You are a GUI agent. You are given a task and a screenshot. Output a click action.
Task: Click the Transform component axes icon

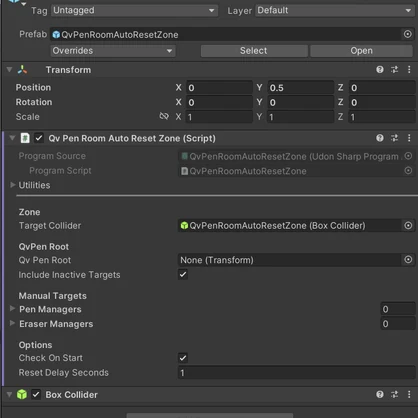[x=23, y=69]
